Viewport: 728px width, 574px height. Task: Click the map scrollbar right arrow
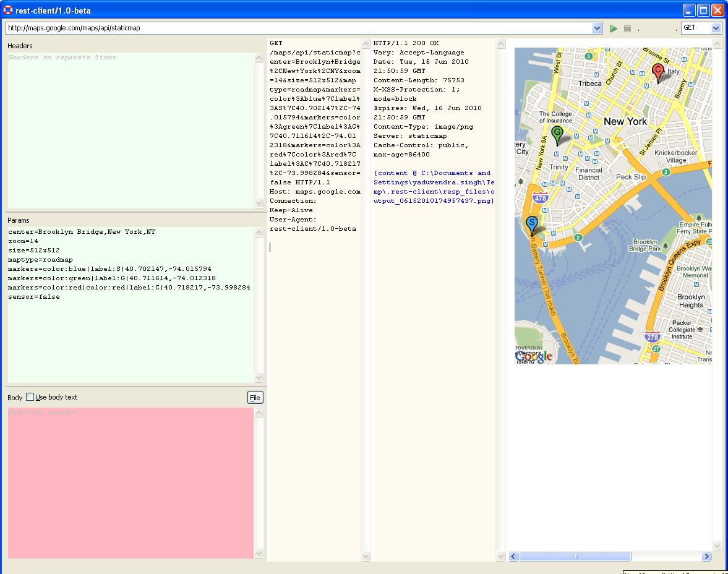click(706, 556)
